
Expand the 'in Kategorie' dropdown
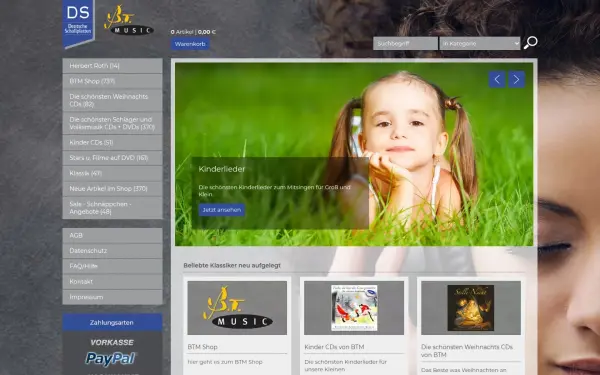480,44
